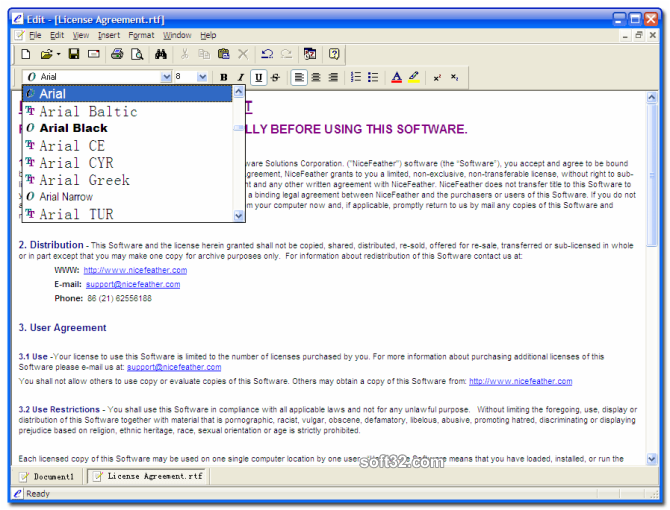The height and width of the screenshot is (510, 670).
Task: Apply numbered list formatting
Action: click(x=356, y=77)
